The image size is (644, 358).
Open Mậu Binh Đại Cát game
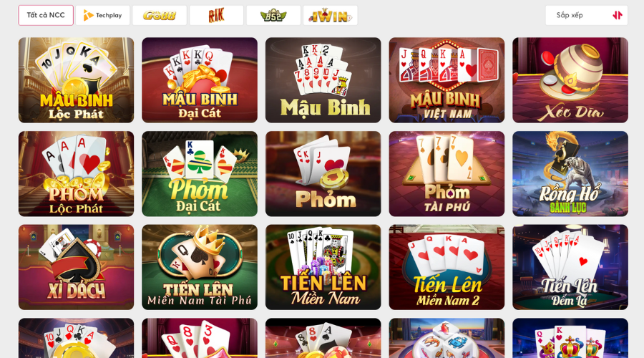pos(200,80)
